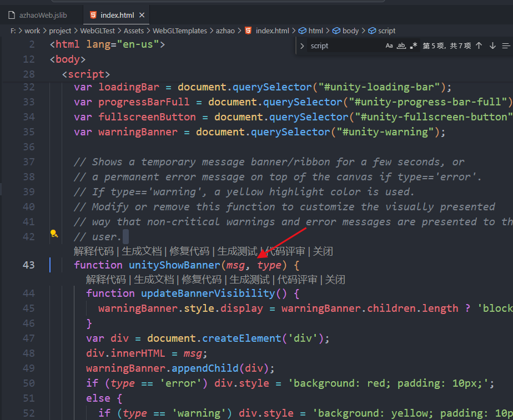Open the "Assets" breadcrumb folder
The width and height of the screenshot is (513, 420).
click(x=134, y=31)
